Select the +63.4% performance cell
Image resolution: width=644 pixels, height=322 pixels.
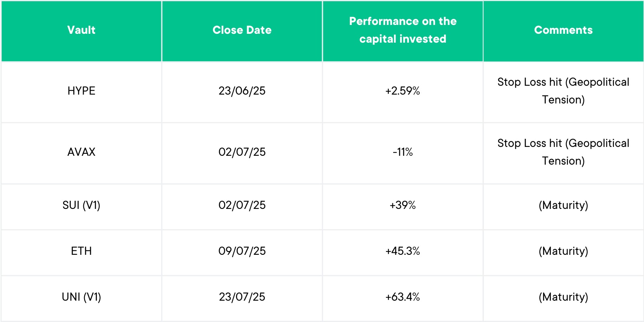(402, 297)
